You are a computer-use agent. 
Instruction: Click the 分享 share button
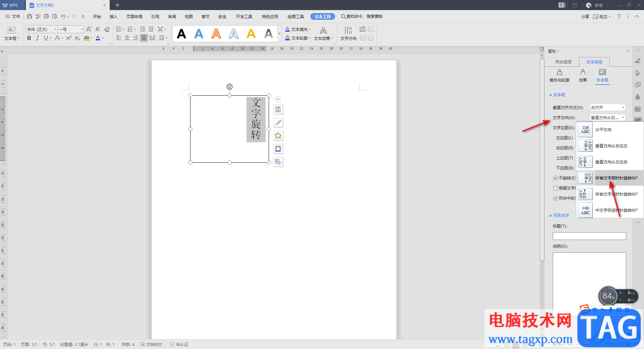coord(585,16)
